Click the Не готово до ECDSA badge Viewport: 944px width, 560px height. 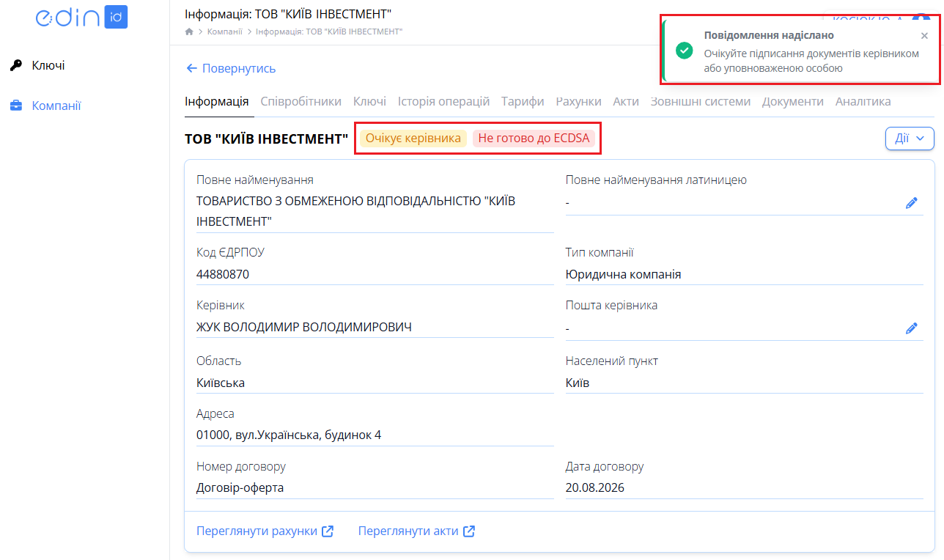pos(534,139)
